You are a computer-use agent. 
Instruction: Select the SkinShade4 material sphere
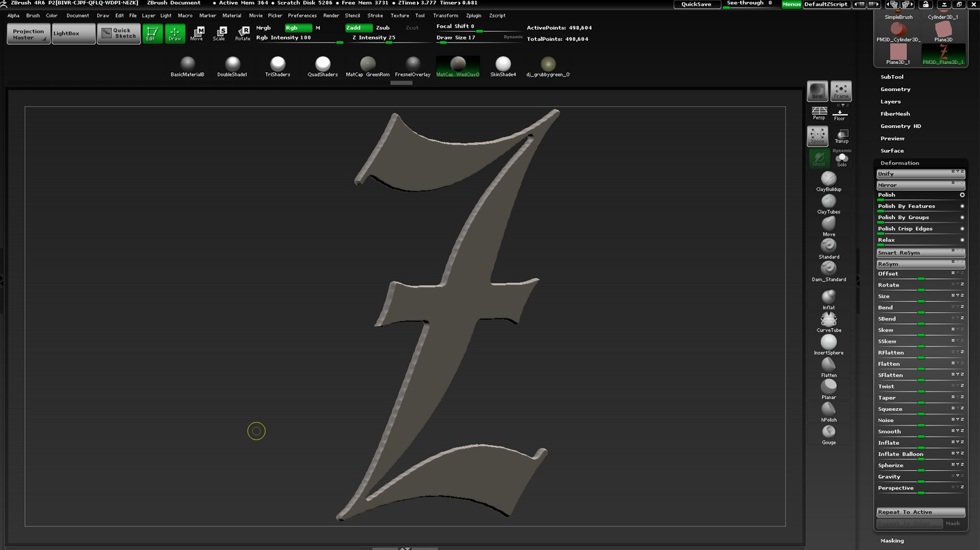[x=503, y=65]
